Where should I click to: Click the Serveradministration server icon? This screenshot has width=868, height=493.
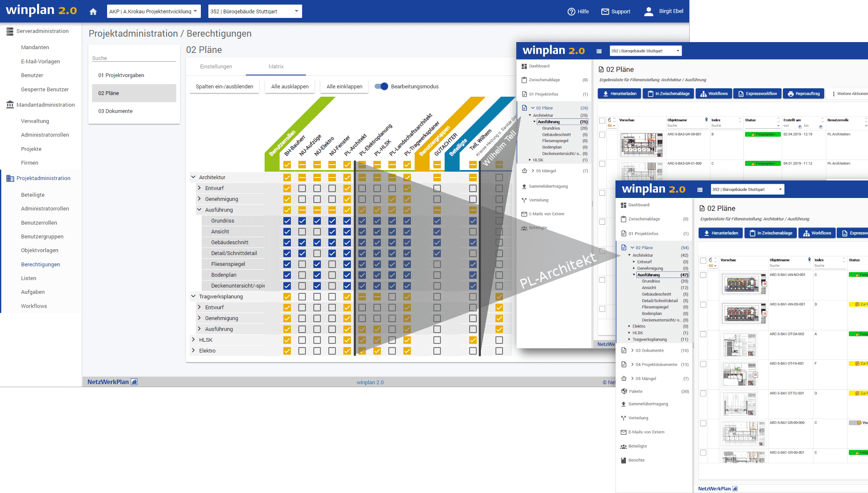tap(10, 31)
